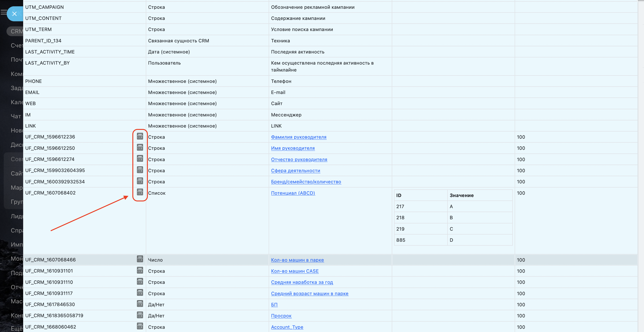Click calculator icon in UF_CRM_1607068466 row
This screenshot has height=332, width=644.
point(140,259)
